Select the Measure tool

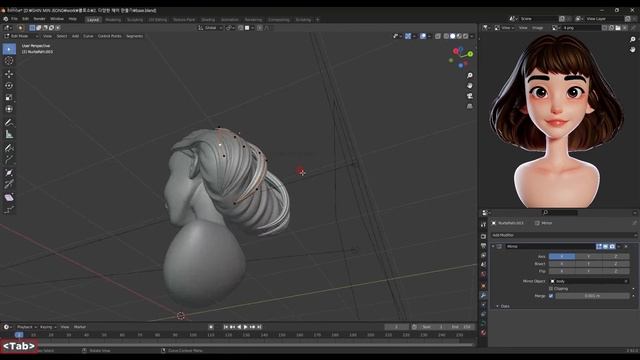pyautogui.click(x=9, y=134)
